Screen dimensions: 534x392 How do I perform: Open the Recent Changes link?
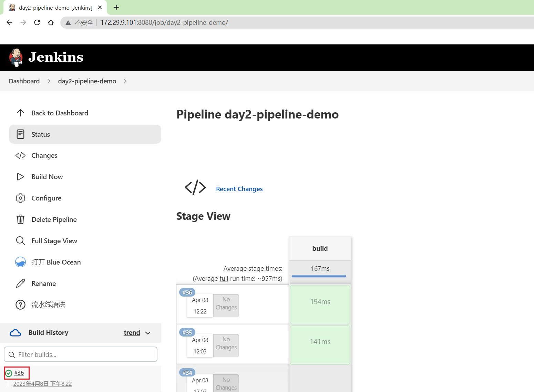(239, 189)
